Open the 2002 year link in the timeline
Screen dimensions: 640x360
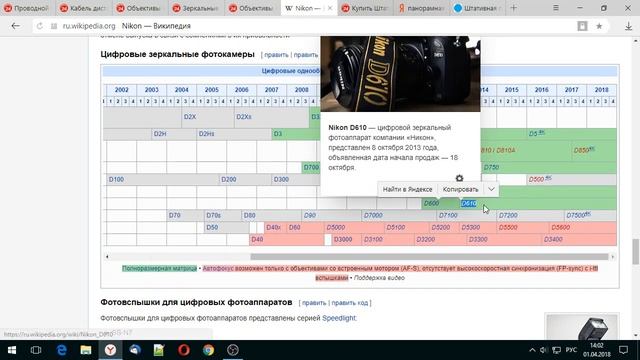pos(122,90)
